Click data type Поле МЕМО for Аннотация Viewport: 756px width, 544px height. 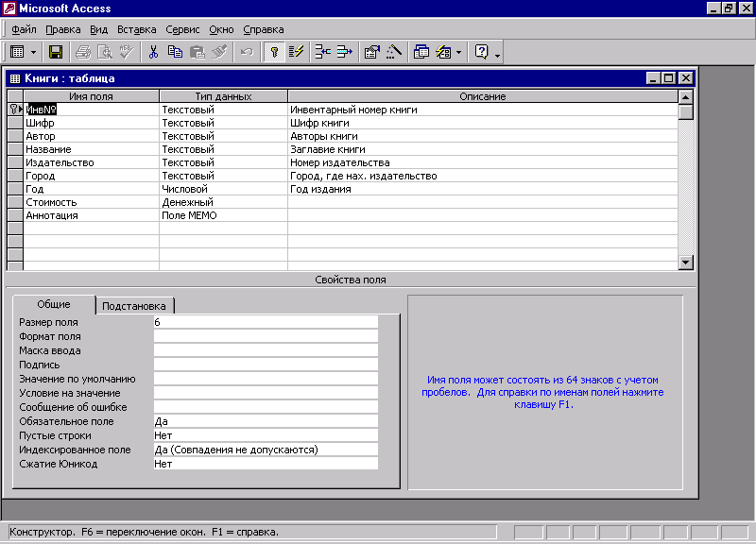click(223, 215)
